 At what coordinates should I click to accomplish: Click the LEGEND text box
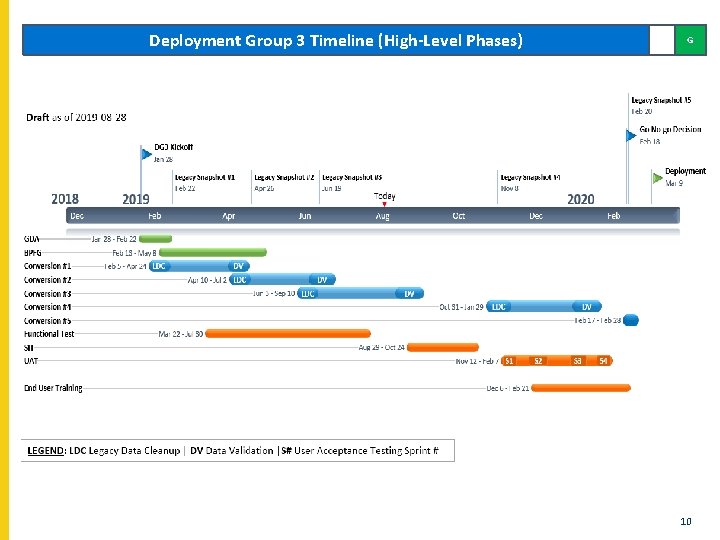pyautogui.click(x=238, y=450)
